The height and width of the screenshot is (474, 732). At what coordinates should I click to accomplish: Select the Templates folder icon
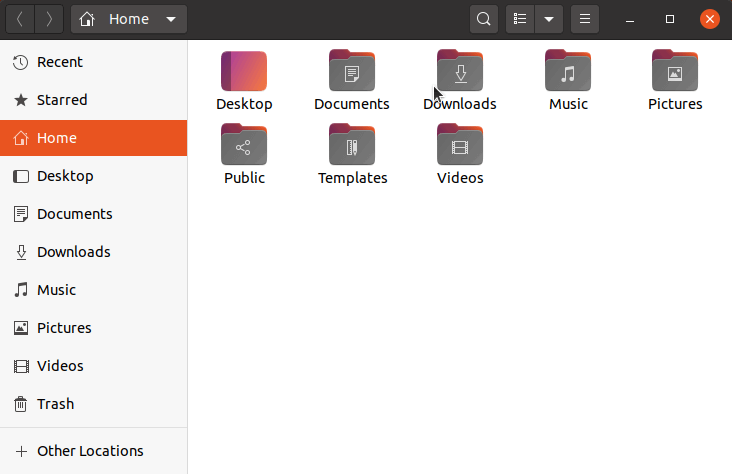(352, 145)
